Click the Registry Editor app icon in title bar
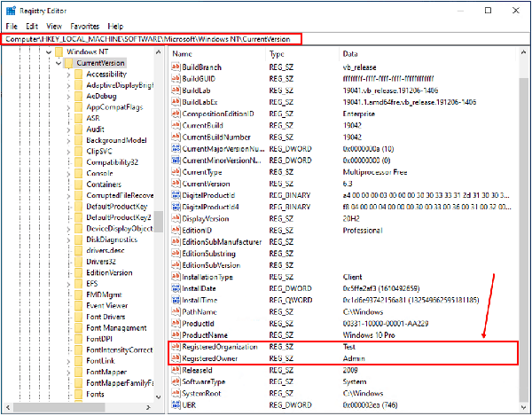 [x=10, y=10]
